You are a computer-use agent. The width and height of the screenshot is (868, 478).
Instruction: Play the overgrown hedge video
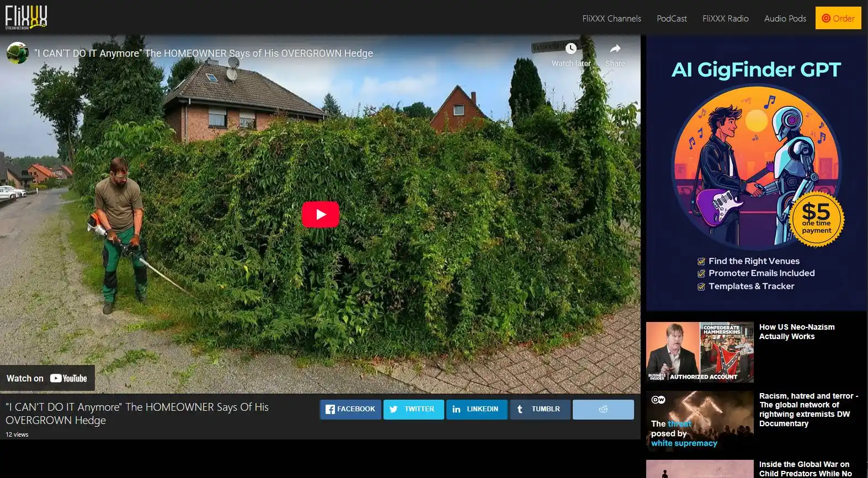click(320, 214)
